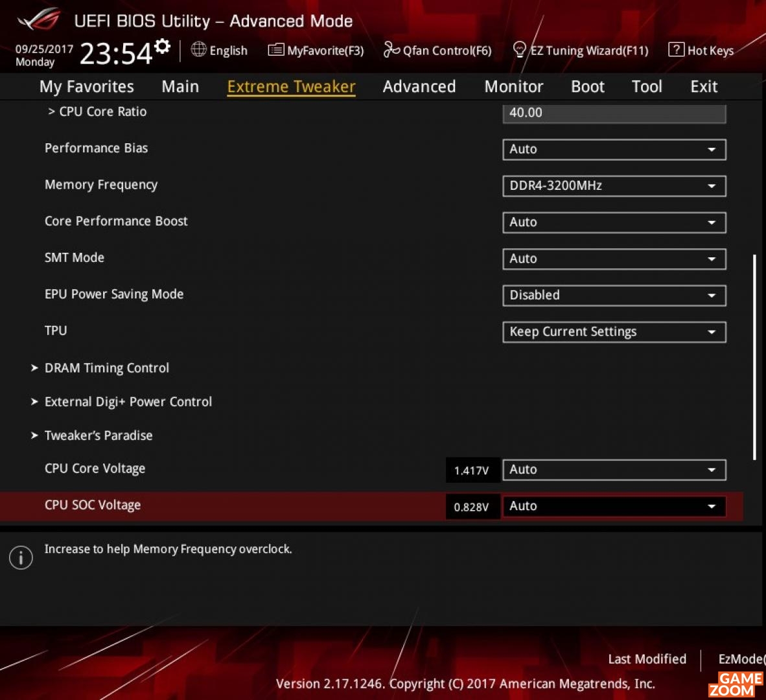Viewport: 766px width, 700px height.
Task: Open Memory Frequency DDR4-3200MHz dropdown
Action: click(x=614, y=186)
